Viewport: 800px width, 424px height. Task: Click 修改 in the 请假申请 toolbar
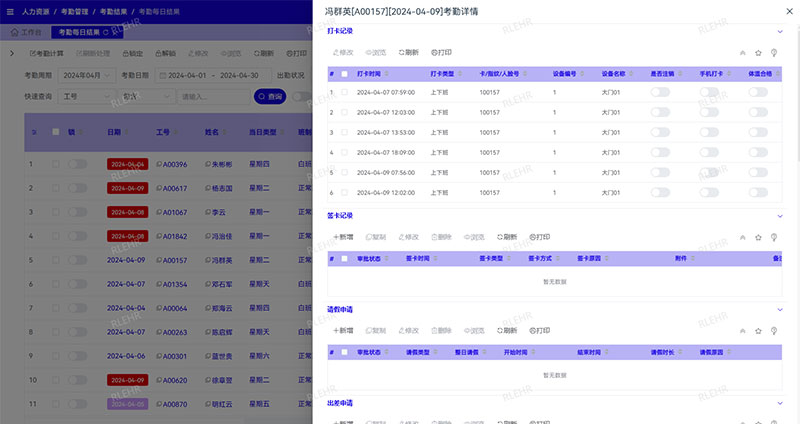[x=409, y=331]
